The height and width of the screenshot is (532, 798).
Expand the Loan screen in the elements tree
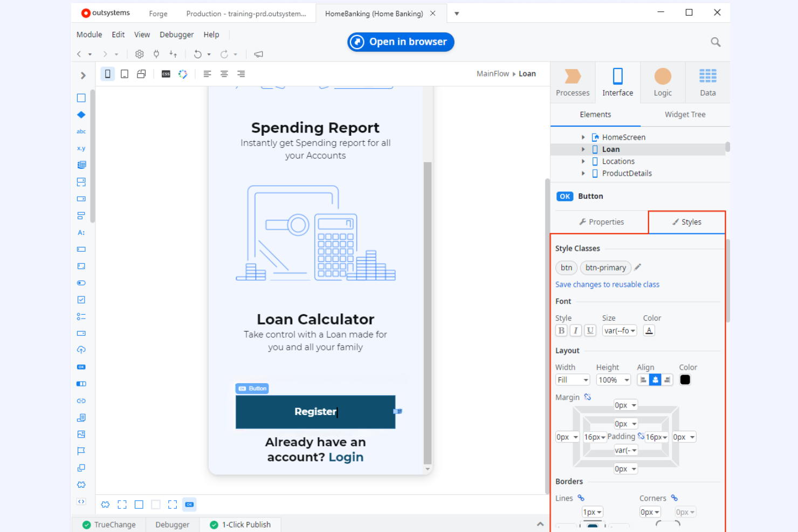tap(583, 149)
